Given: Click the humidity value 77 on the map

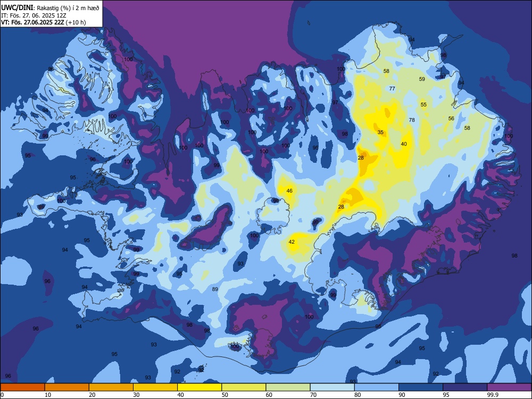Looking at the screenshot, I should tap(392, 88).
